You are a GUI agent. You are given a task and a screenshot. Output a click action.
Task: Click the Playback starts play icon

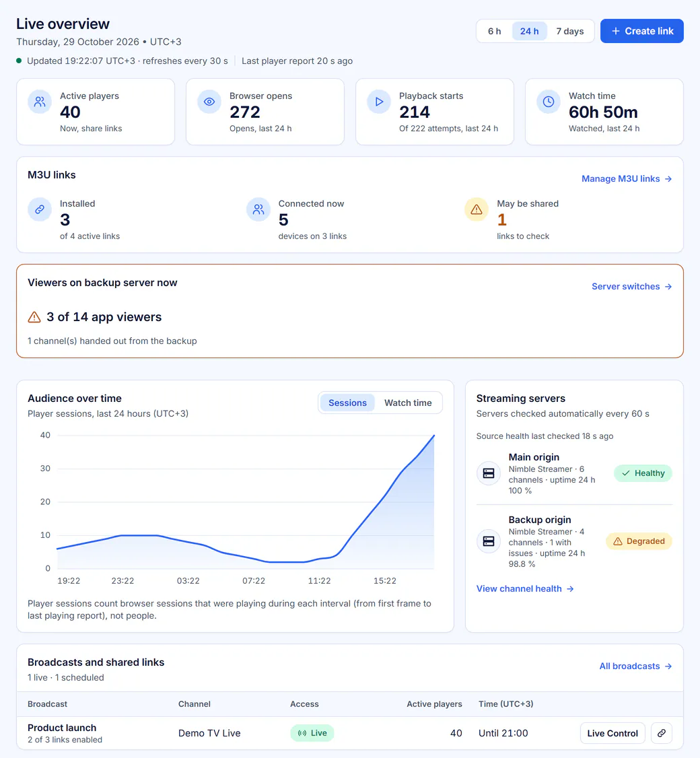click(x=379, y=102)
